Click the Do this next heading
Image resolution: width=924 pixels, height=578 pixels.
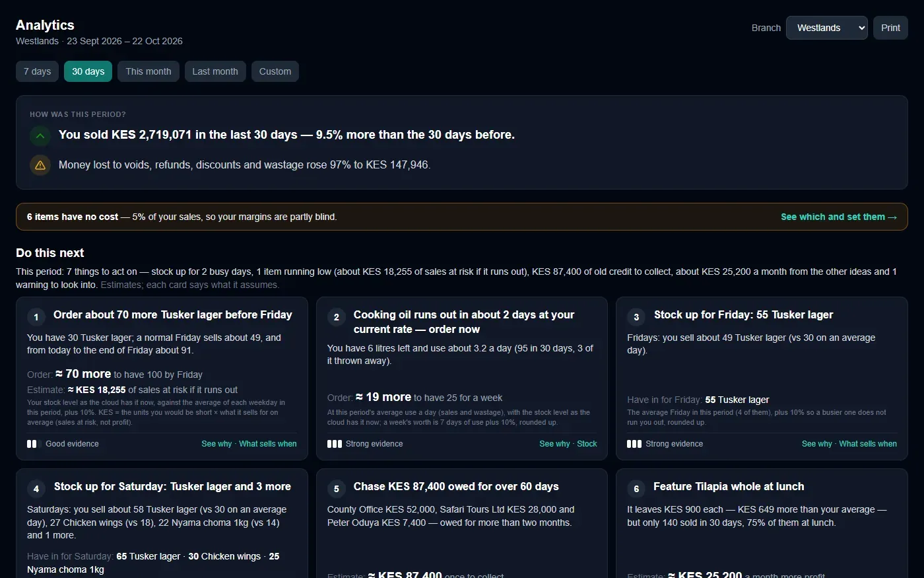[50, 253]
